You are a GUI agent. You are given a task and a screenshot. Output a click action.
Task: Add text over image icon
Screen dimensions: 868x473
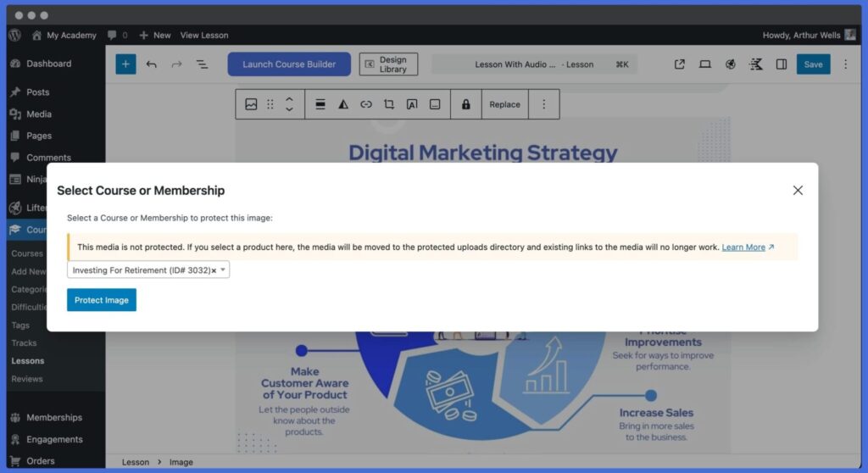click(x=412, y=104)
